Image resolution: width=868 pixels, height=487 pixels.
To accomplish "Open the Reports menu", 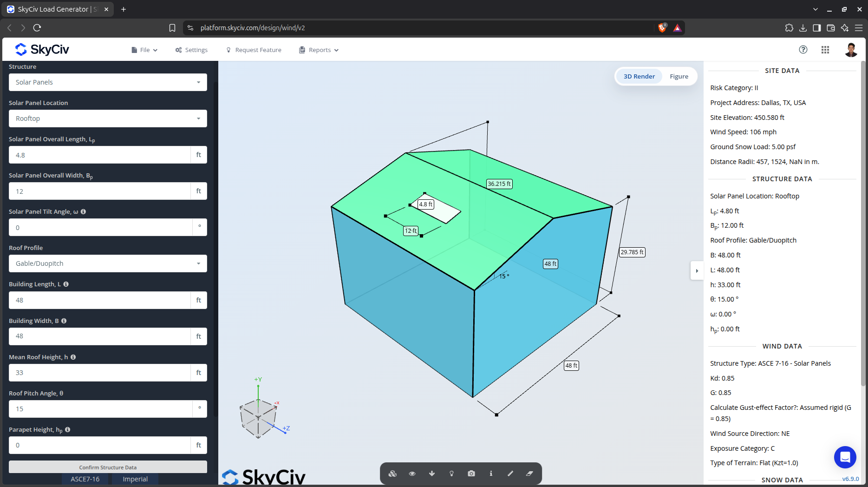I will (319, 50).
